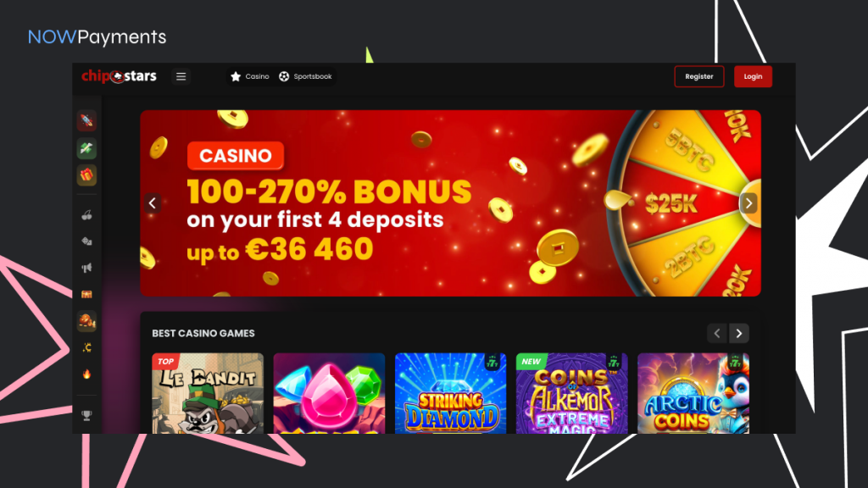Go to next Best Casino Games

point(739,333)
